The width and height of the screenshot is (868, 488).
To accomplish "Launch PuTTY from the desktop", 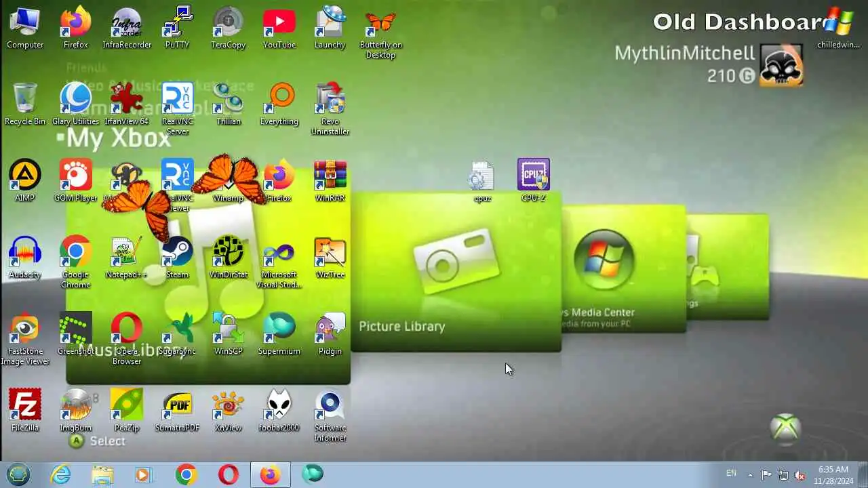I will click(178, 28).
